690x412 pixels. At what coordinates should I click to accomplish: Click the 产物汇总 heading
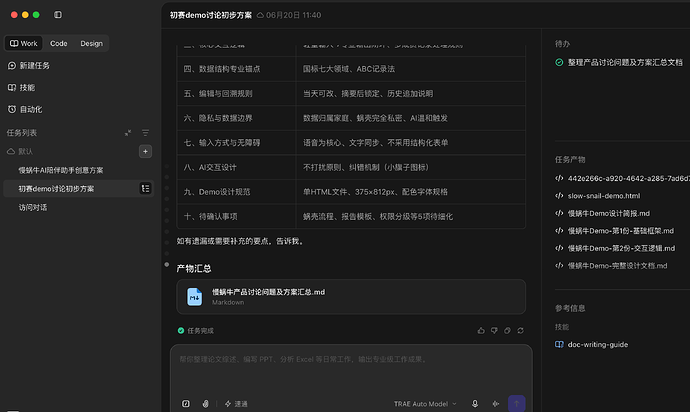point(194,269)
